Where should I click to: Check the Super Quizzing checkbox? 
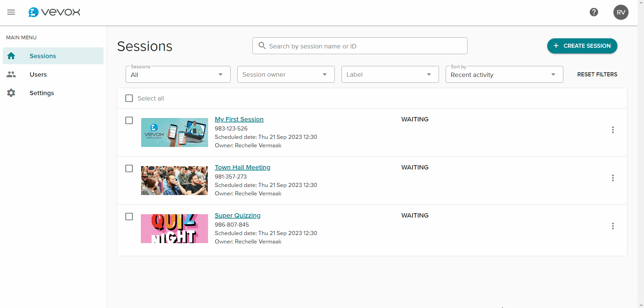[x=129, y=217]
